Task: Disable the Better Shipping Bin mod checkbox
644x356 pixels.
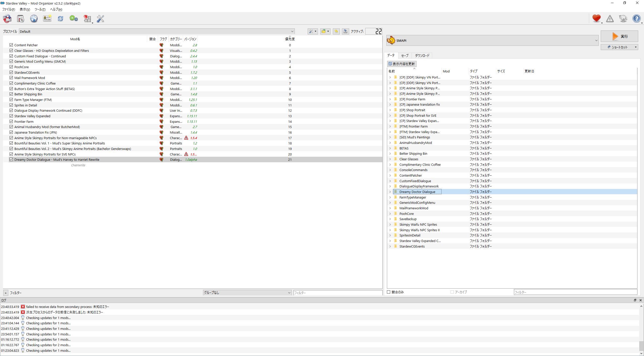Action: point(11,94)
